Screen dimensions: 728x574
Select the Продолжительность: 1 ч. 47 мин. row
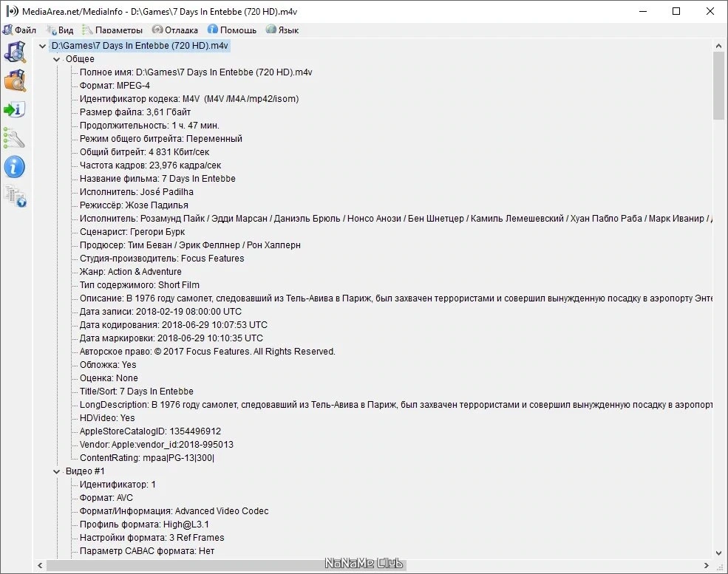coord(149,126)
